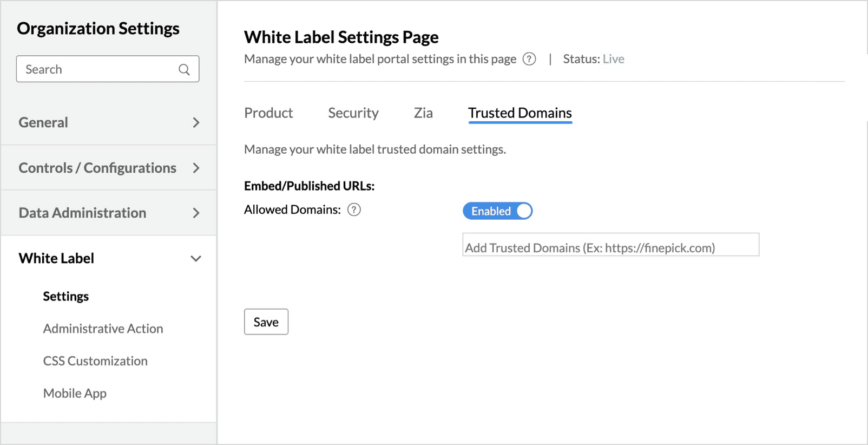Click help icon next to Allowed Domains
This screenshot has height=445, width=868.
click(354, 210)
